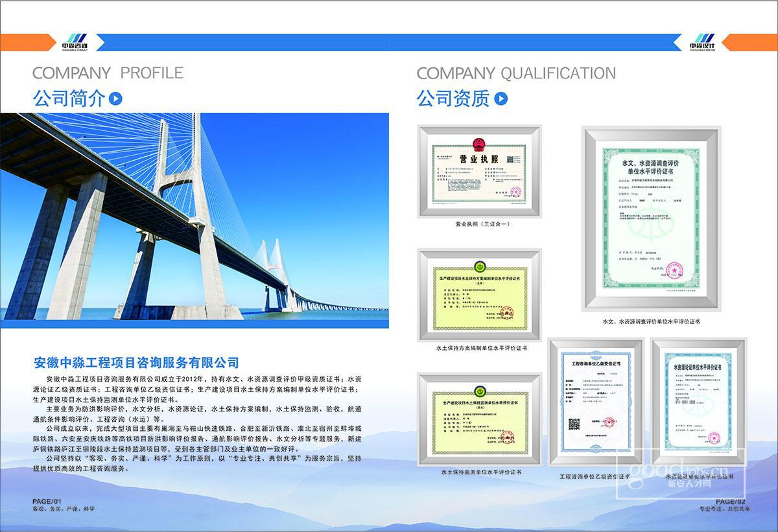Click the COMPANY PROFILE heading
Screen dimensions: 778x532
108,73
